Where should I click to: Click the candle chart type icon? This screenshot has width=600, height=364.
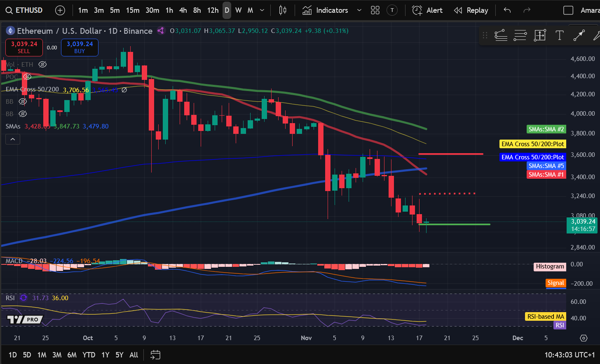(x=283, y=10)
